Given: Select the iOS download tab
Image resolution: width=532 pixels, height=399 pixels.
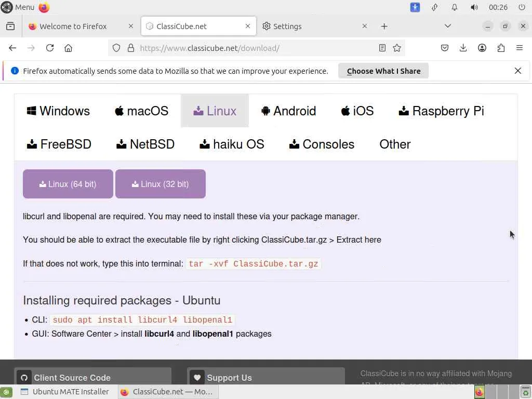Looking at the screenshot, I should (x=357, y=111).
